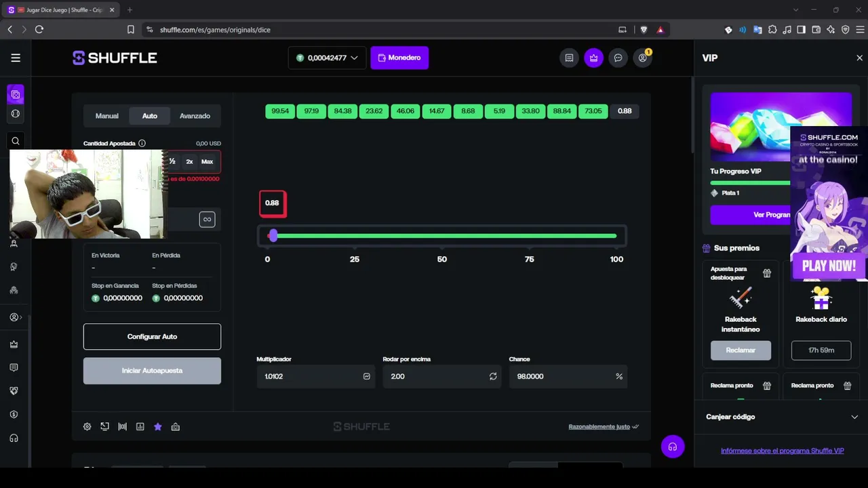The width and height of the screenshot is (868, 488).
Task: Click Configurar Auto button
Action: pos(152,336)
